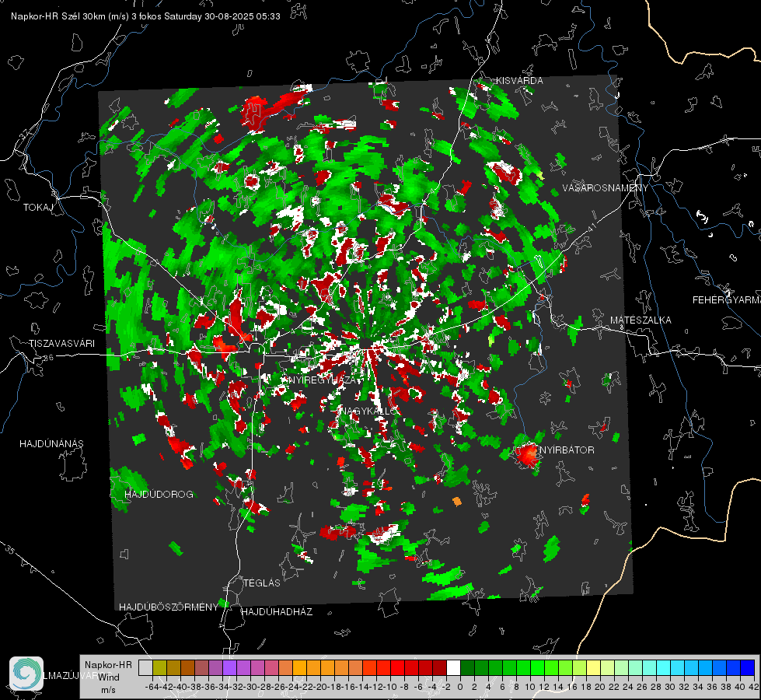Click the road number 35 marker

click(x=11, y=551)
